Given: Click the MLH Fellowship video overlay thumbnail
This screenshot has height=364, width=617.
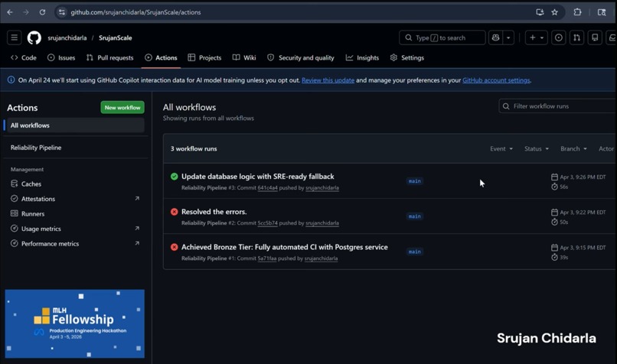Looking at the screenshot, I should tap(75, 324).
